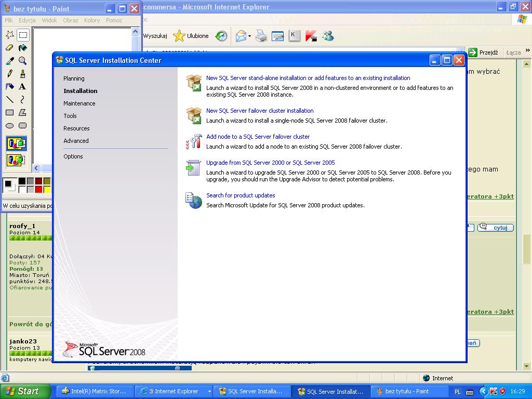Choose the Brush tool in Paint
The image size is (532, 399).
[23, 74]
